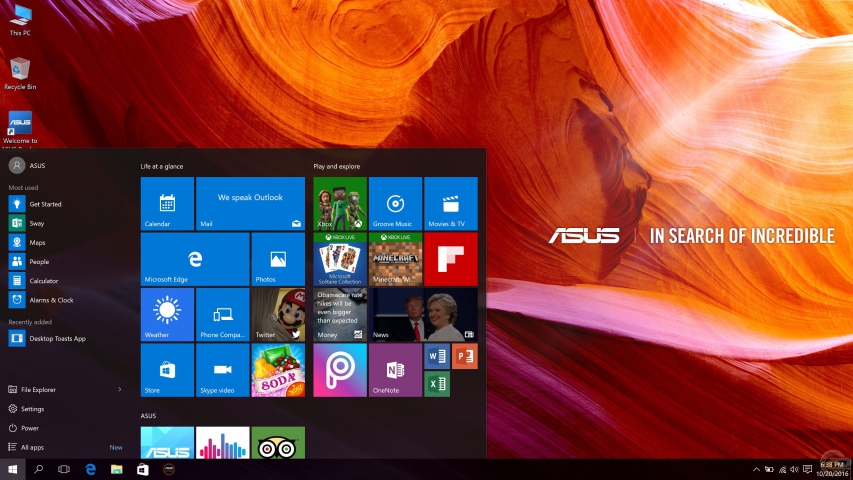
Task: Open the Xbox tile
Action: (340, 203)
